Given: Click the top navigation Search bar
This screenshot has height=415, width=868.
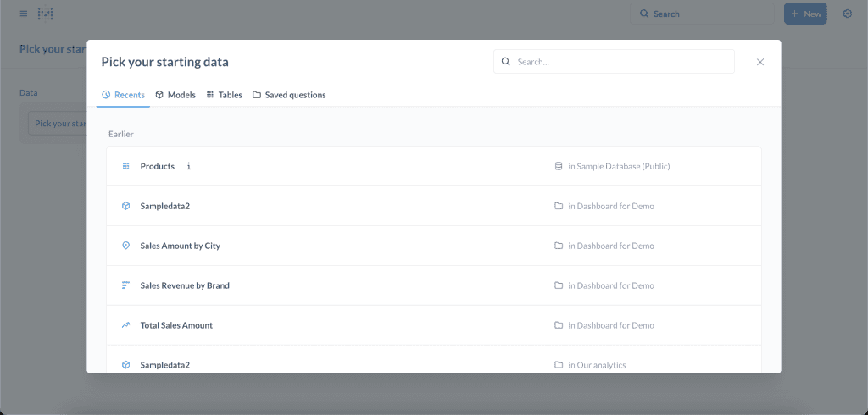Looking at the screenshot, I should 700,14.
